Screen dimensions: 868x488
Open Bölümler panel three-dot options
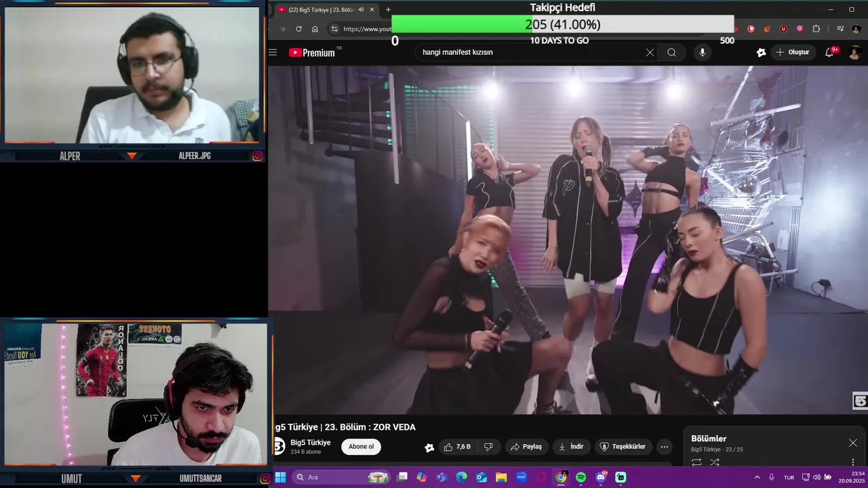(853, 462)
